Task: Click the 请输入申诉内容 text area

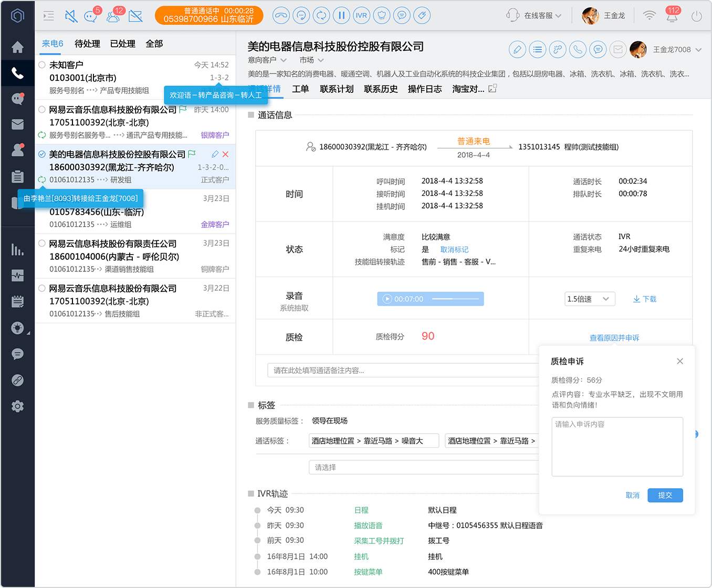Action: tap(617, 447)
